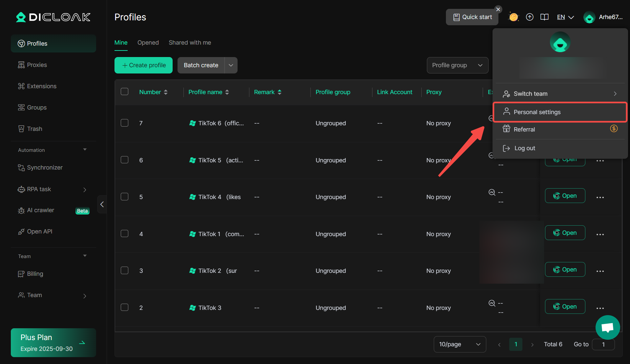Click the extension icon in row 2
The height and width of the screenshot is (364, 630).
pos(492,303)
